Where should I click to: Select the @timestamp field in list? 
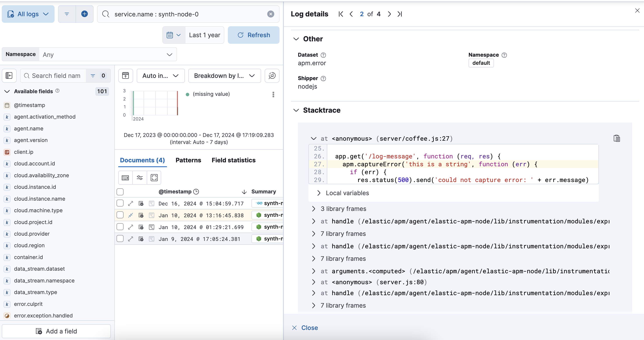(30, 105)
